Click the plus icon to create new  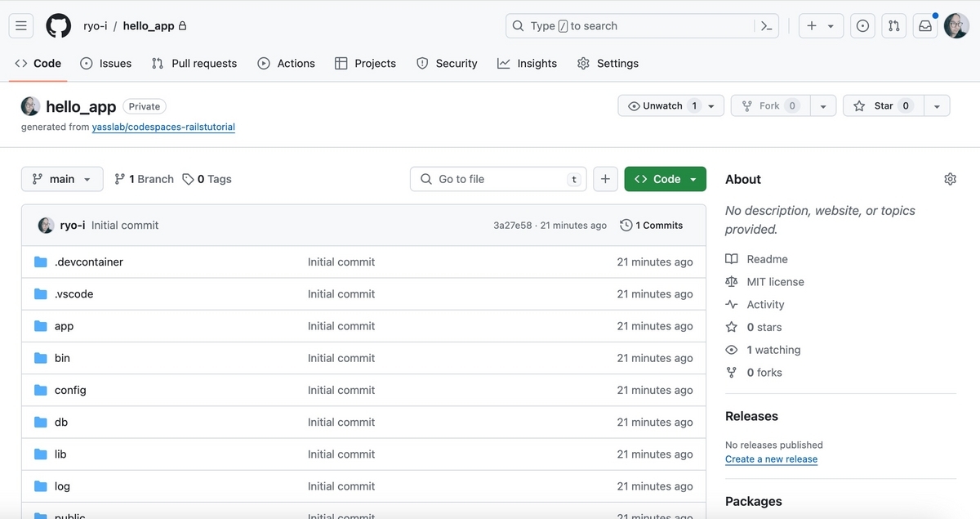click(x=812, y=26)
